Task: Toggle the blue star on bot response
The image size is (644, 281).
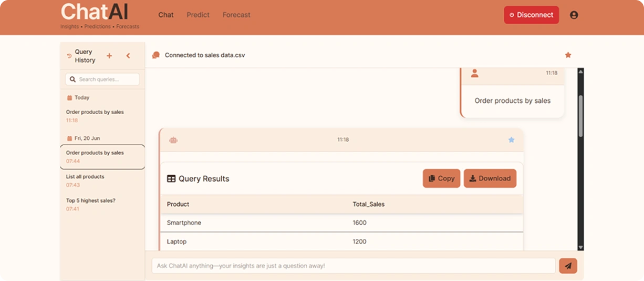Action: [x=511, y=140]
